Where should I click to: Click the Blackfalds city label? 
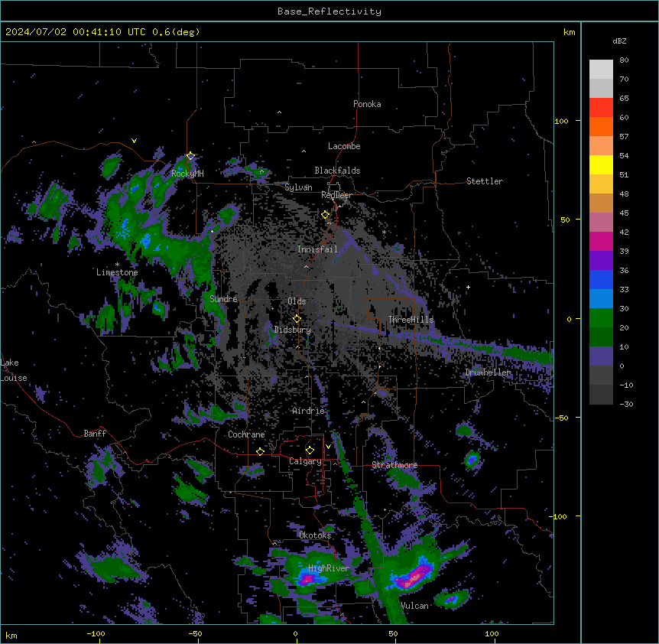[x=337, y=171]
